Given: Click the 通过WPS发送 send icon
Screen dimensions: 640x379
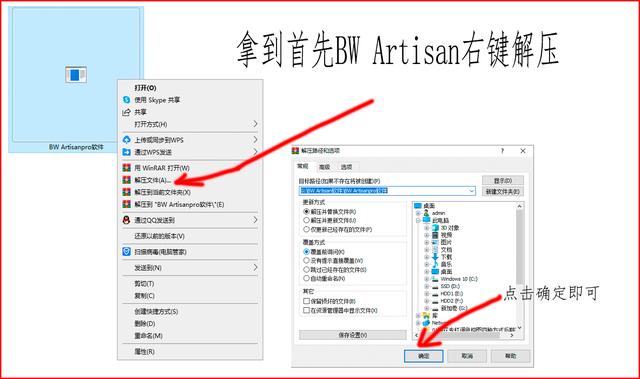Looking at the screenshot, I should click(x=127, y=152).
